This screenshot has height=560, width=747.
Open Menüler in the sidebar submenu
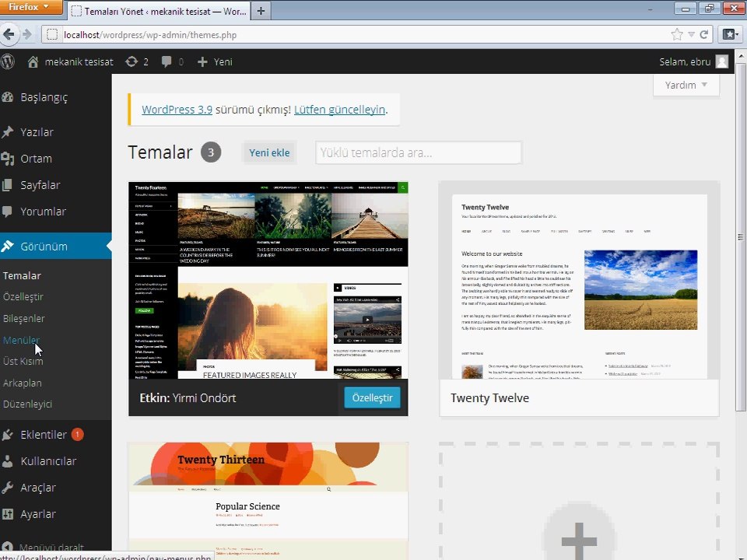[21, 340]
